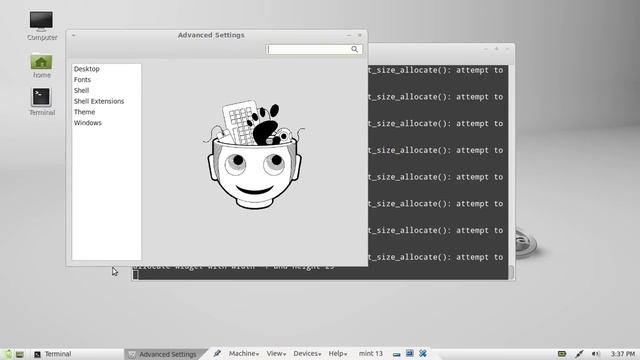
Task: Maximize the Terminal window
Action: click(x=496, y=49)
